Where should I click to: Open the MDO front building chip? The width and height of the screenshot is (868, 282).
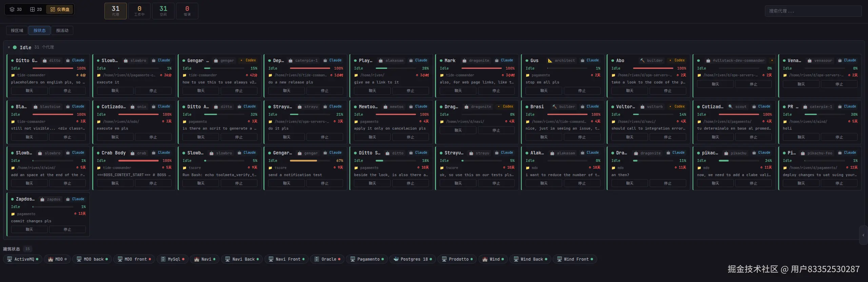[x=134, y=259]
